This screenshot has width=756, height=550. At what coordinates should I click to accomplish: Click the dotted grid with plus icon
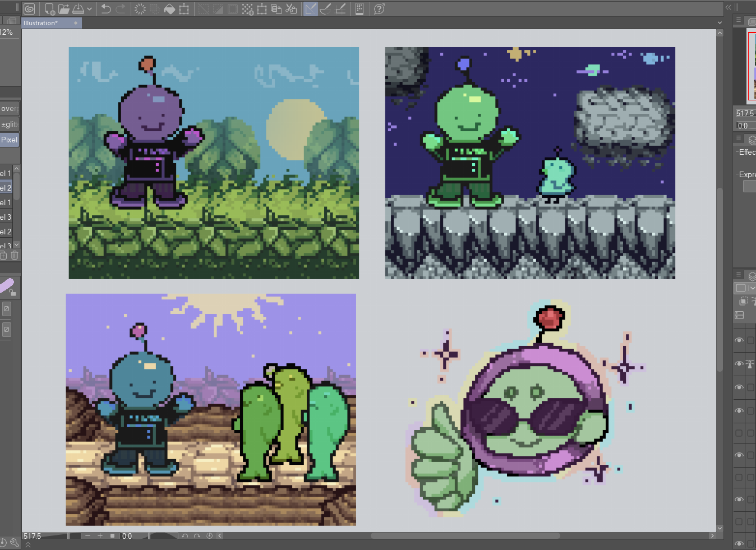(247, 9)
